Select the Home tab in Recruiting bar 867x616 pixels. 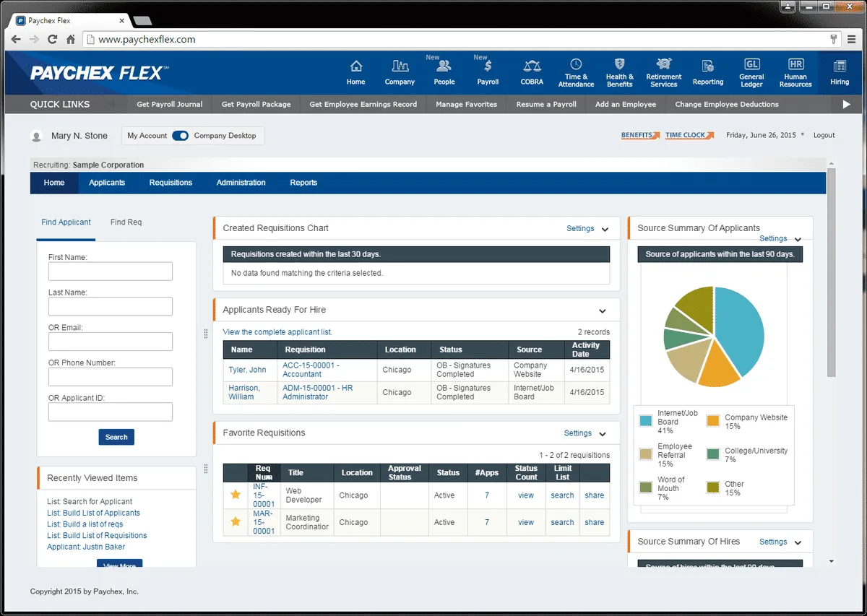pyautogui.click(x=54, y=183)
